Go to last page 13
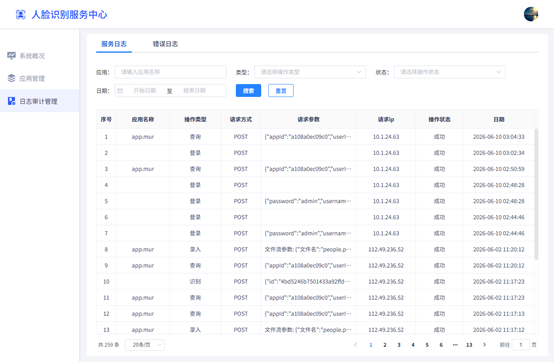554x362 pixels. 469,345
